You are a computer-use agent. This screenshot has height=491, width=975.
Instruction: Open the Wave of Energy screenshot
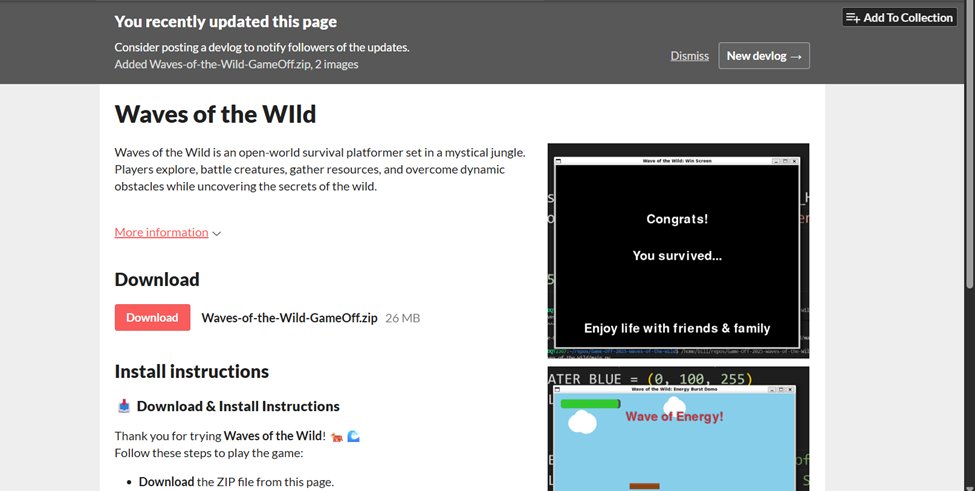coord(678,429)
